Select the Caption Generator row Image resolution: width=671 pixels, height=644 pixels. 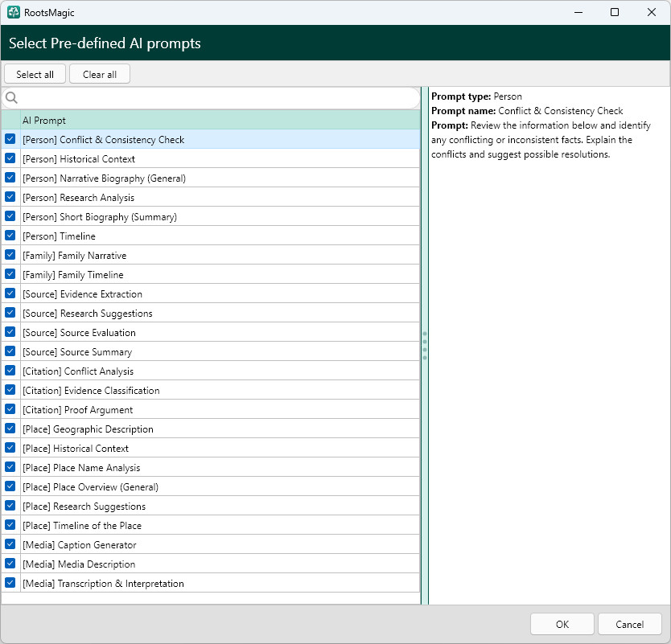pos(211,544)
